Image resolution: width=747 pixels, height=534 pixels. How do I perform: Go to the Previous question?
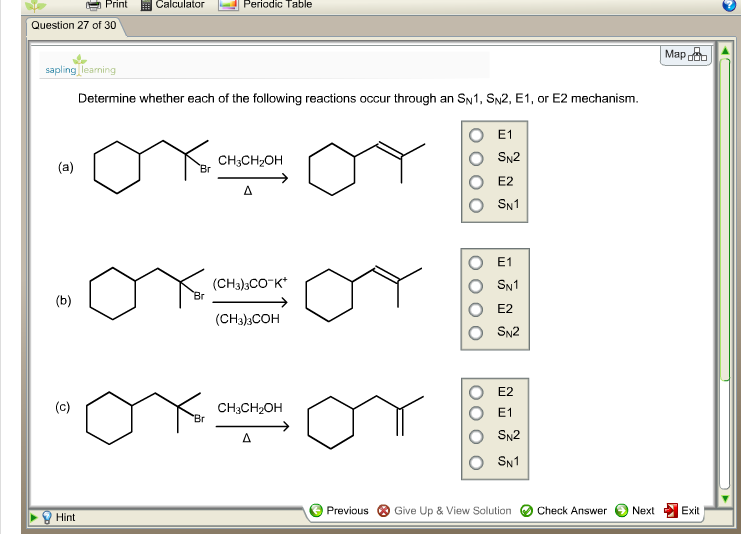click(339, 511)
